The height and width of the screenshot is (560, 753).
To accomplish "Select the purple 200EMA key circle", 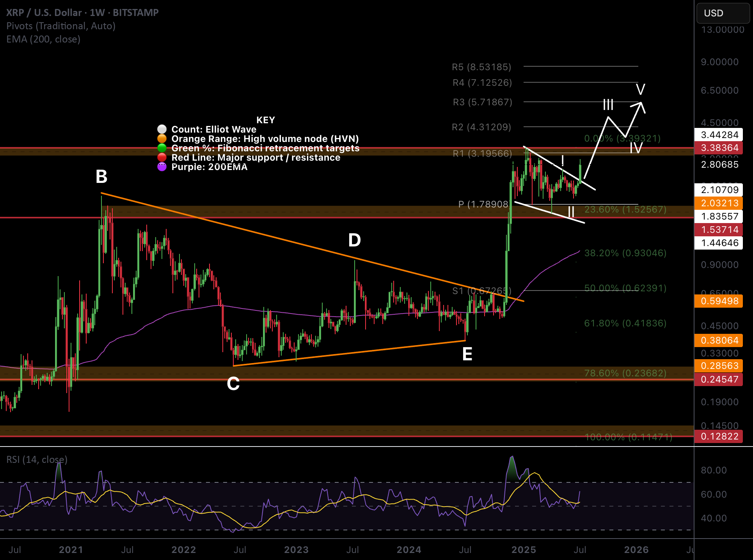I will pos(162,167).
